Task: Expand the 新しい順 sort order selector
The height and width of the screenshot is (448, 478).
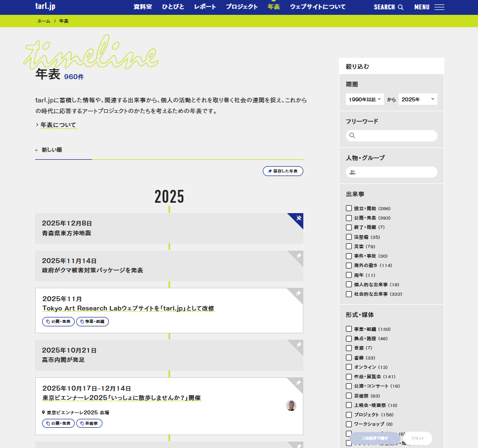Action: point(48,150)
